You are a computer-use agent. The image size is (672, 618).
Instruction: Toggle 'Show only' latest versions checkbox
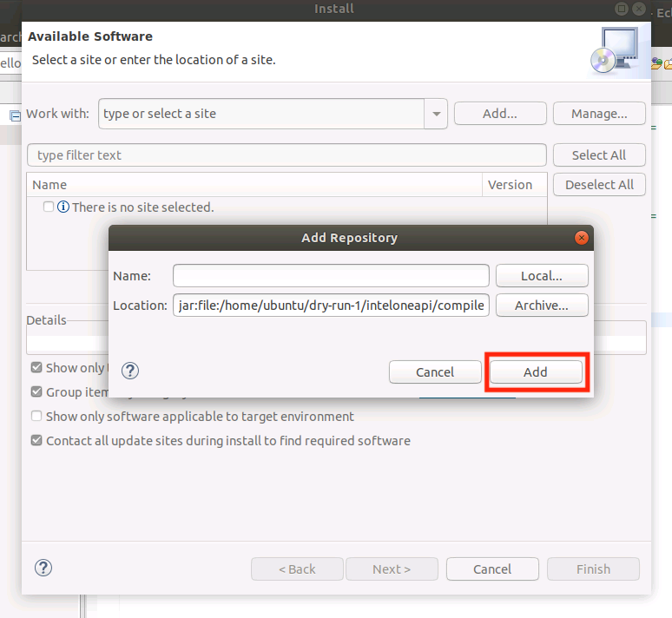coord(36,367)
